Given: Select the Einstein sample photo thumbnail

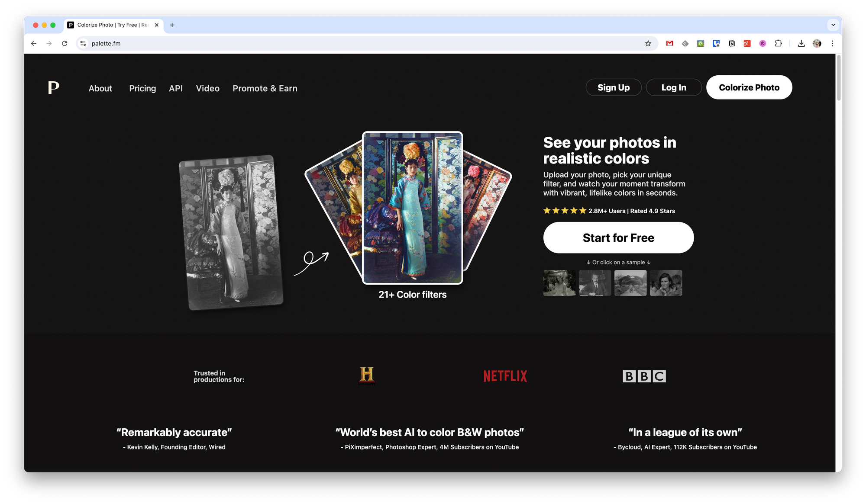Looking at the screenshot, I should pyautogui.click(x=595, y=283).
